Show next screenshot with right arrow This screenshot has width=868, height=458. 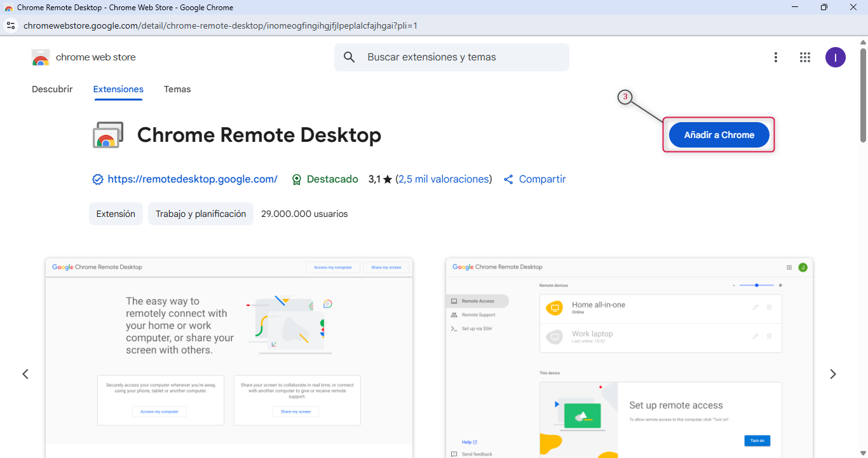(833, 374)
